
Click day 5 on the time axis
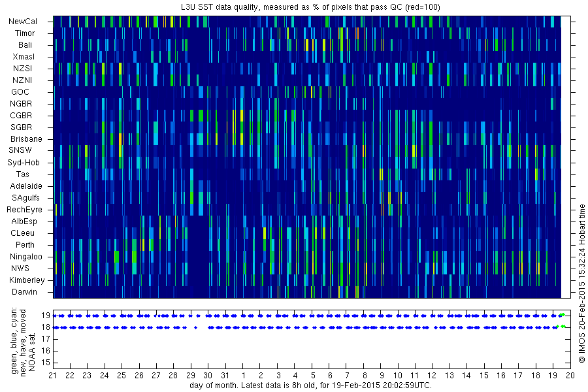coord(313,376)
